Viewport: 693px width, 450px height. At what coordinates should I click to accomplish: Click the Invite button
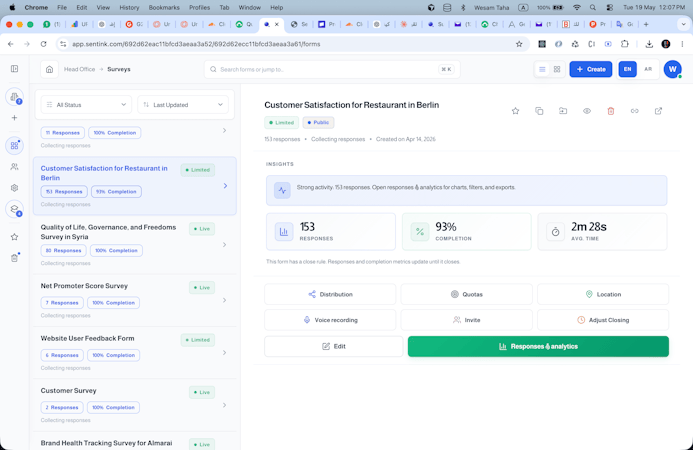[466, 320]
